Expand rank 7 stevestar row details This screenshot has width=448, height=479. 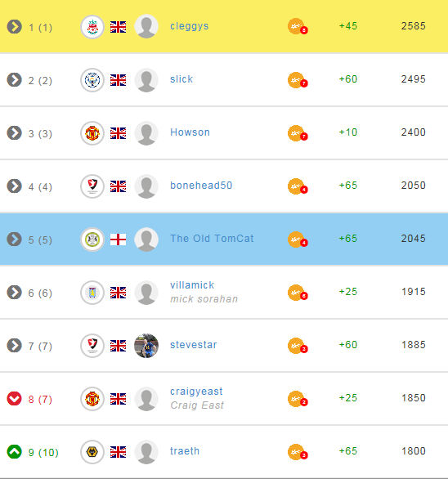[x=15, y=346]
